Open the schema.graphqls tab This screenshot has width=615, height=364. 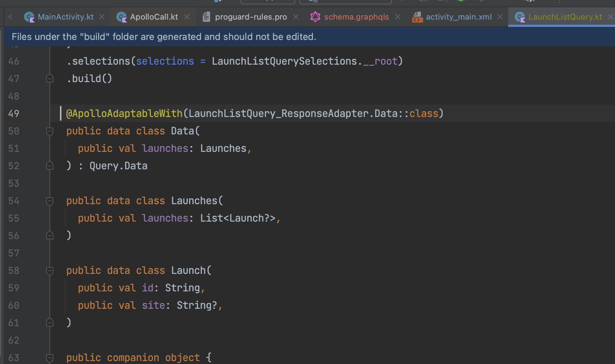[356, 17]
